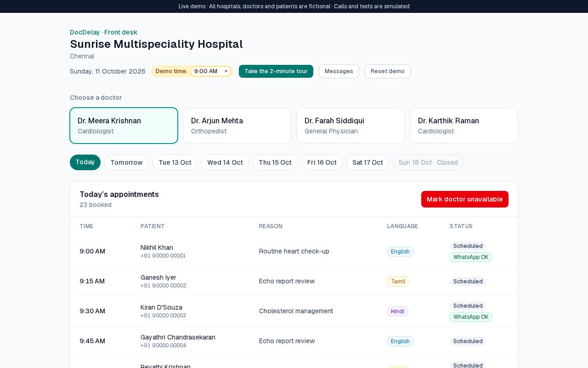Click Scheduled status for Ganesh Iyer
This screenshot has height=368, width=588.
click(468, 282)
